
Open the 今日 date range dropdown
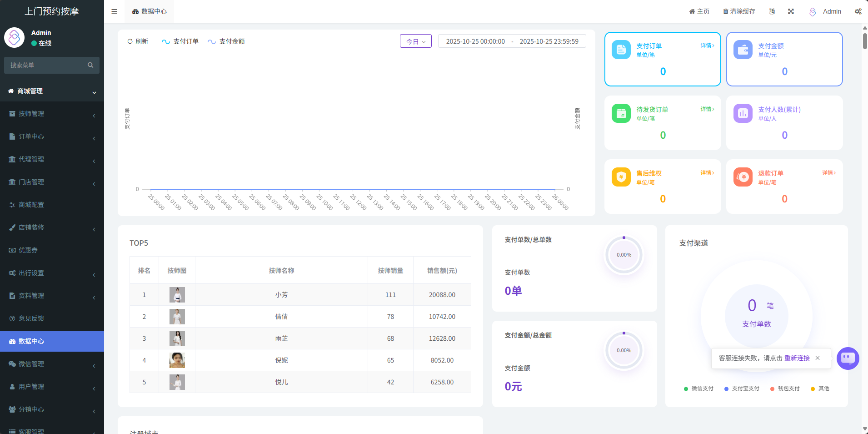point(415,41)
